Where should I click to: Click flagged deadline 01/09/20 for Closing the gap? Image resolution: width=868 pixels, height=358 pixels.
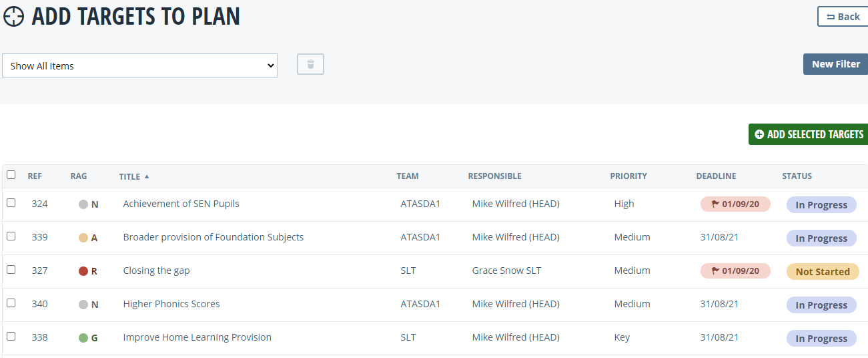[x=735, y=271]
